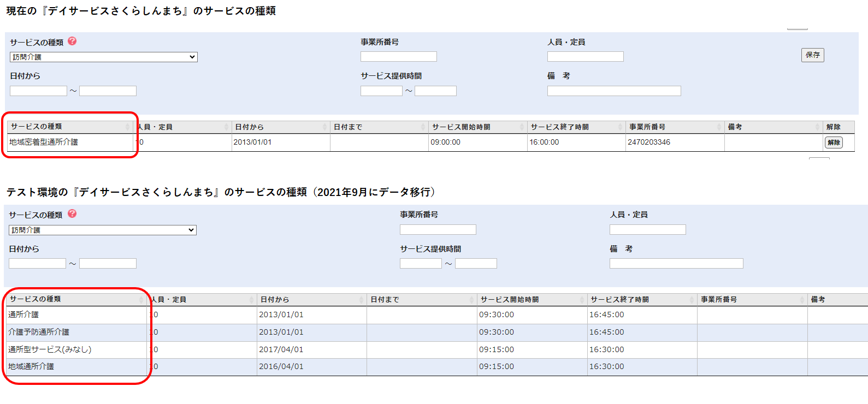Click the upper 人員・定員 input field
868x404 pixels.
pos(585,56)
